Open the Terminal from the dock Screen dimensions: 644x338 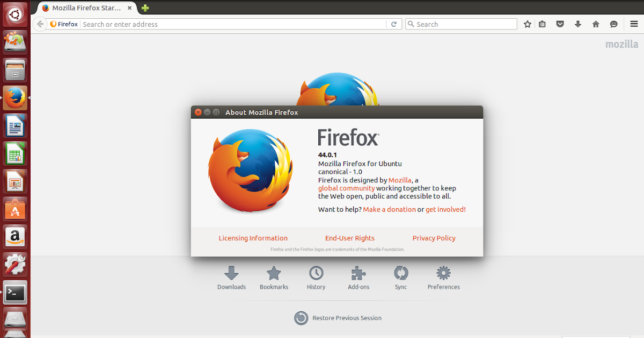click(x=15, y=292)
